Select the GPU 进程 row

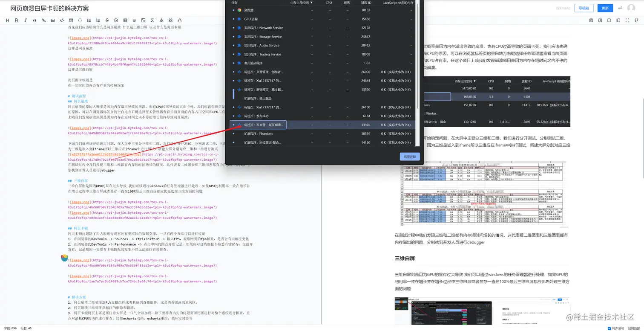click(322, 19)
